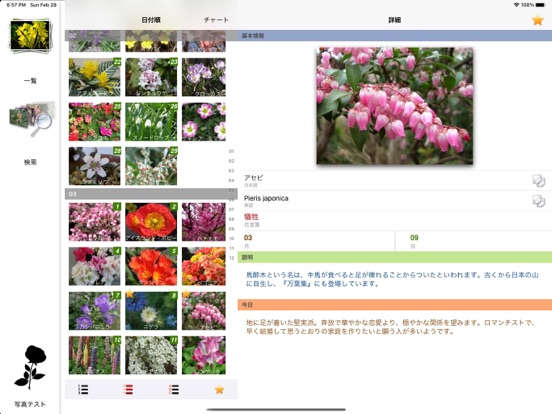This screenshot has height=414, width=552.
Task: Tap the red 犠牲 flower meaning text
Action: pyautogui.click(x=251, y=217)
